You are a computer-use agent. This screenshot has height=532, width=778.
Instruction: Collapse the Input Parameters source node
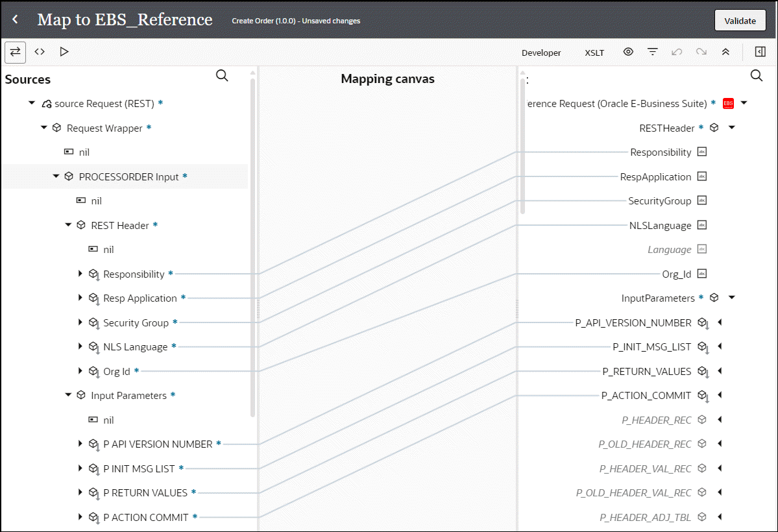[x=68, y=395]
